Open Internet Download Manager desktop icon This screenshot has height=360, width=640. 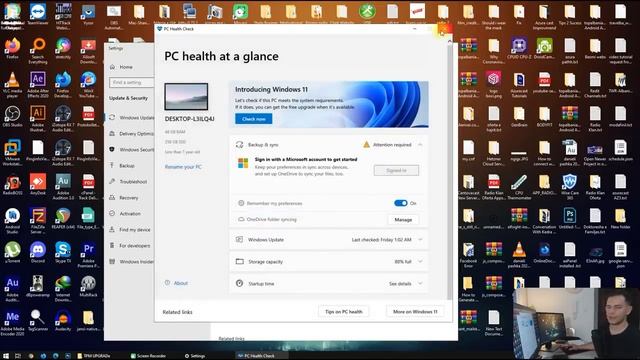point(63,288)
